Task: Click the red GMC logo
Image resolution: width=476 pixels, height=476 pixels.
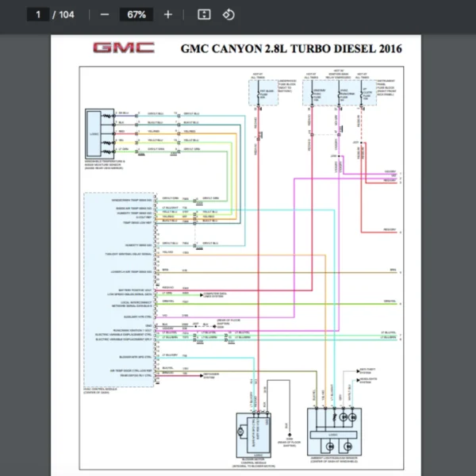Action: tap(124, 48)
